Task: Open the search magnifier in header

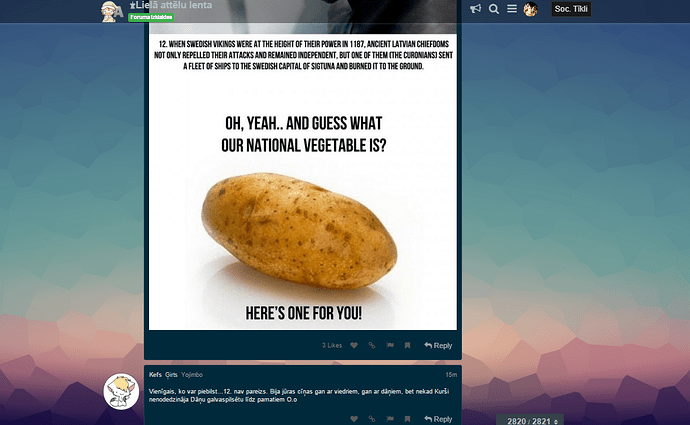Action: click(x=494, y=9)
